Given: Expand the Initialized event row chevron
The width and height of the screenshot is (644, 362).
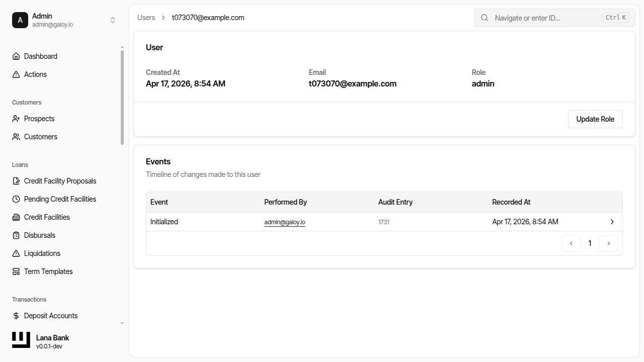Looking at the screenshot, I should [612, 221].
